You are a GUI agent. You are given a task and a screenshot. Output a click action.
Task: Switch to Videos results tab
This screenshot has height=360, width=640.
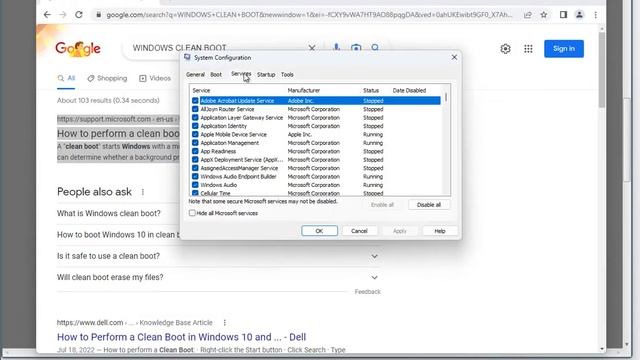[155, 78]
